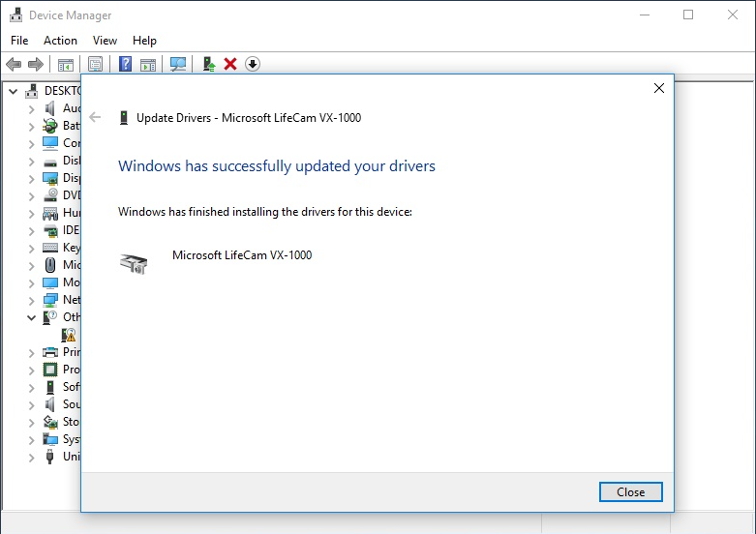Click the Forward arrow toolbar icon

point(36,64)
